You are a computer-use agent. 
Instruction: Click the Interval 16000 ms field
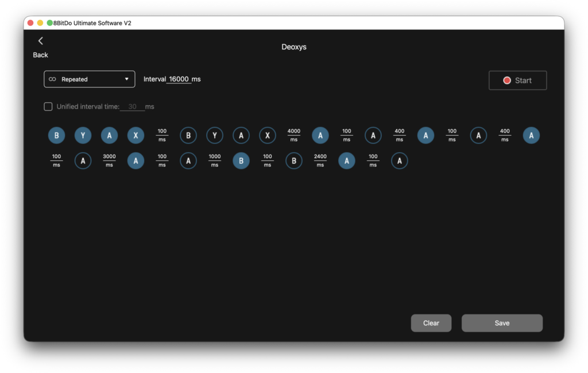pos(179,79)
